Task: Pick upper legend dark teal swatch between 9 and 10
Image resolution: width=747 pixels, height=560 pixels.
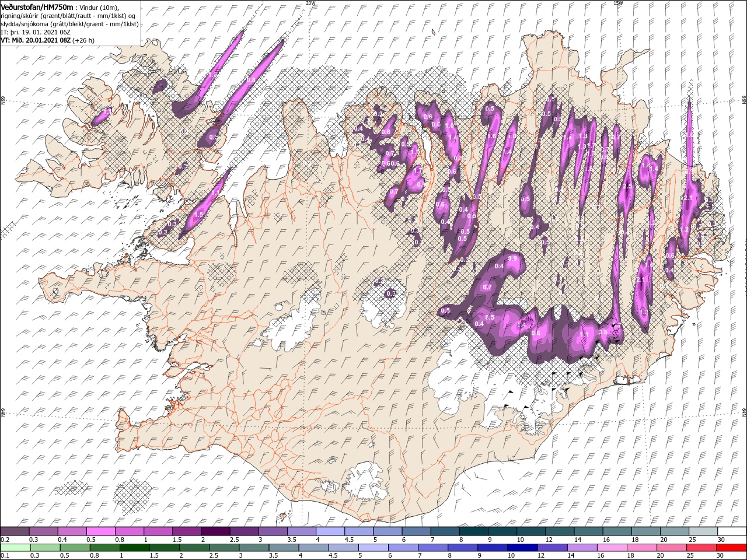Action: [502, 531]
